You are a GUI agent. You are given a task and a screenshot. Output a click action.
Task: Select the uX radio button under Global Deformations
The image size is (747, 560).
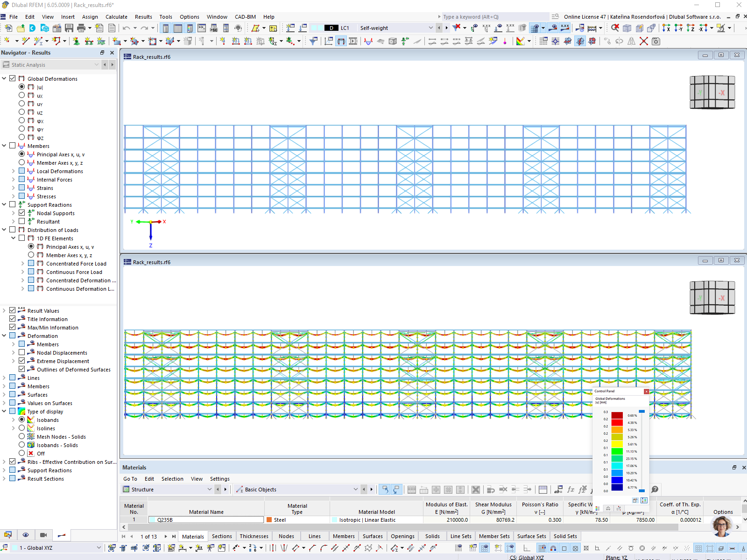click(21, 95)
